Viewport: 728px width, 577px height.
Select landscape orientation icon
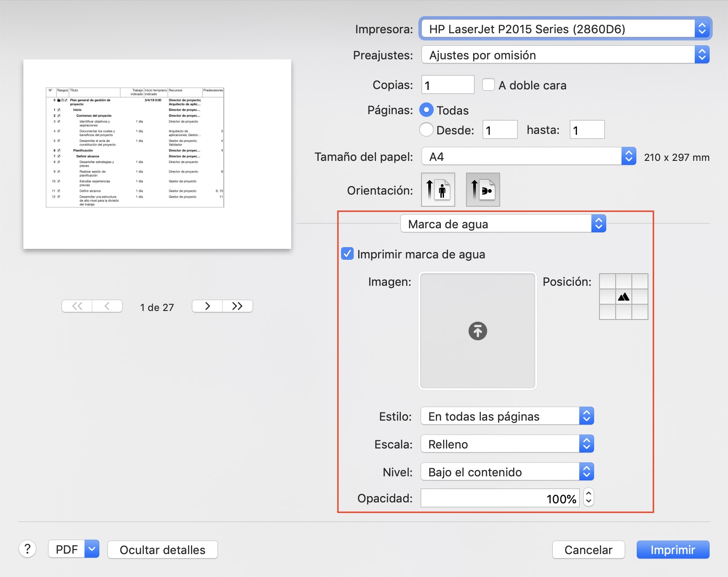483,190
